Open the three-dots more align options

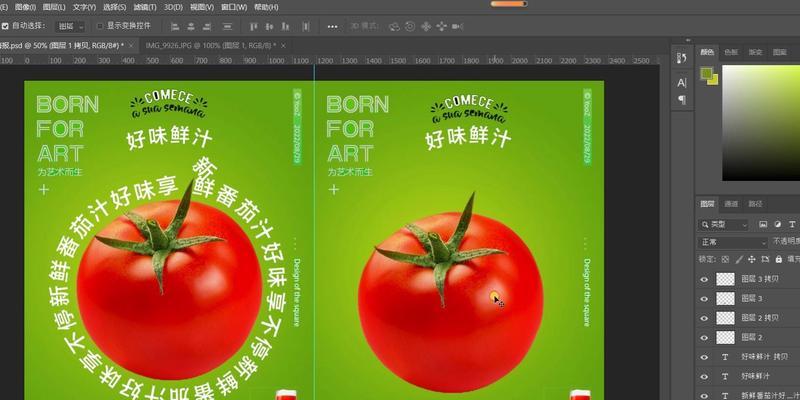333,27
